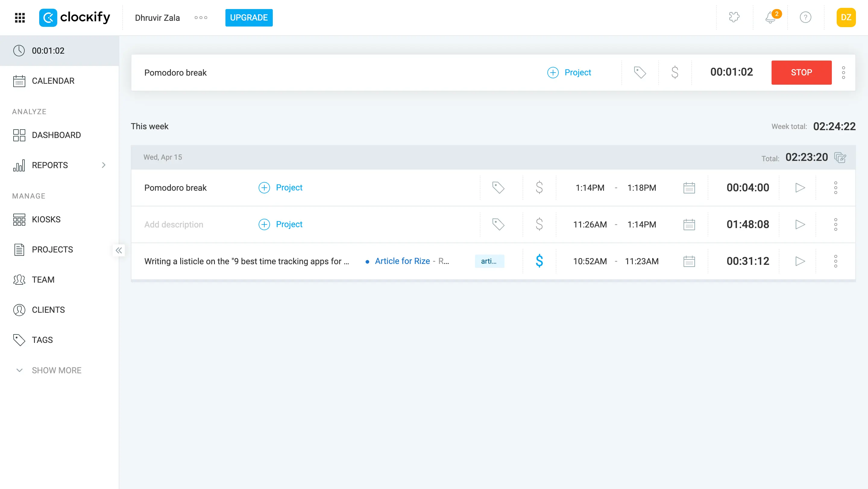
Task: Open the Dashboard page from sidebar
Action: point(56,135)
